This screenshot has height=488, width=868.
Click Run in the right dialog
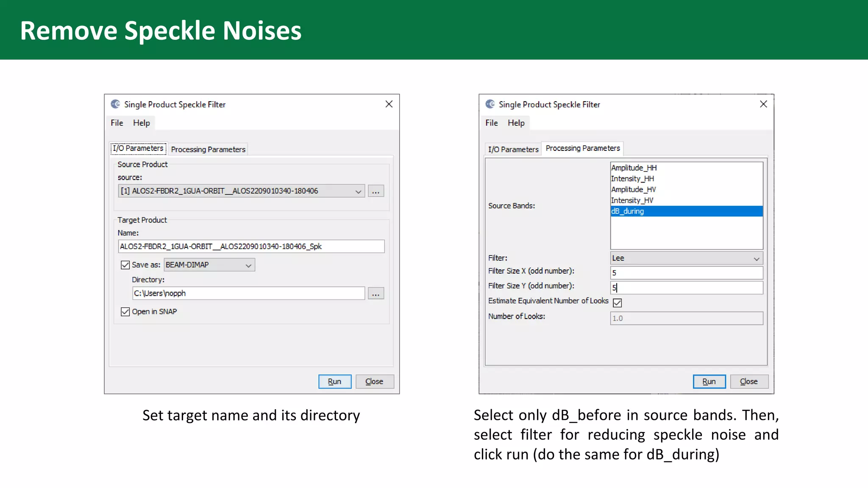(x=709, y=382)
